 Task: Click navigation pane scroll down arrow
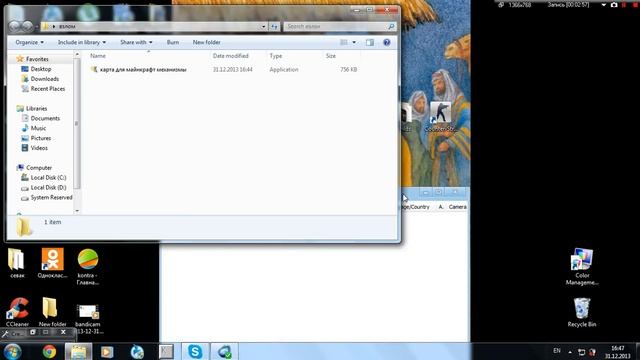point(77,211)
